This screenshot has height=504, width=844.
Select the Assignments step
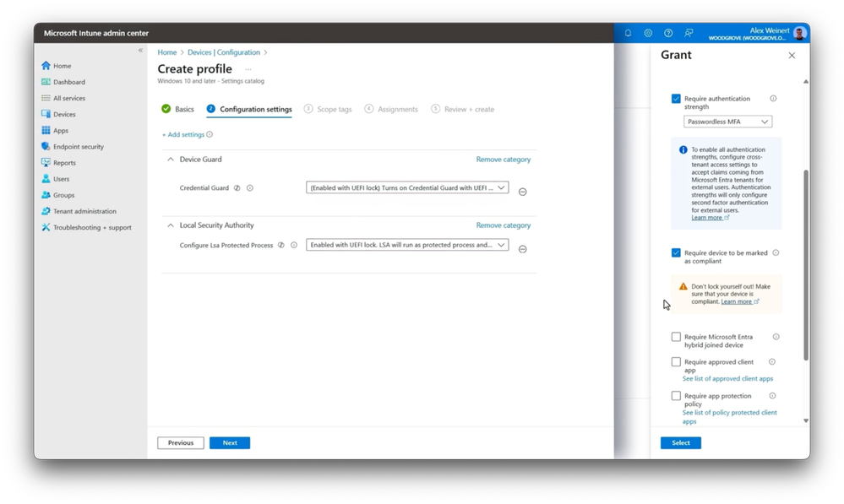pos(391,109)
